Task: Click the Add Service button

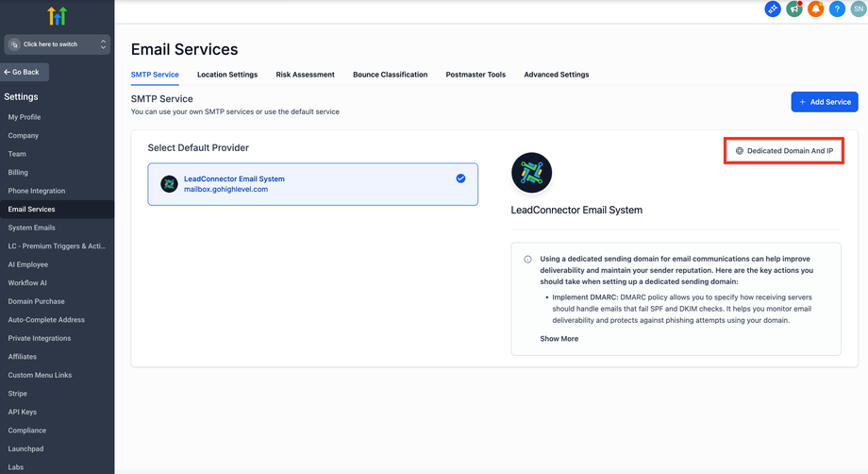Action: (824, 102)
